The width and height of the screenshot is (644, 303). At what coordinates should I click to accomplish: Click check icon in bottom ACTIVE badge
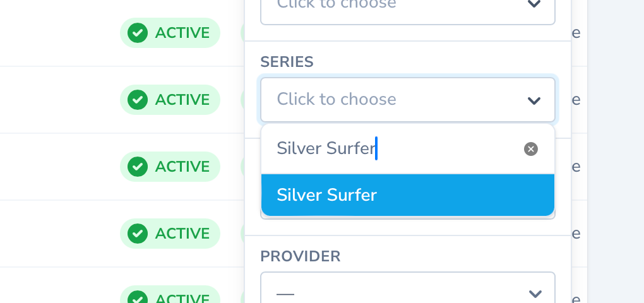[x=138, y=298]
